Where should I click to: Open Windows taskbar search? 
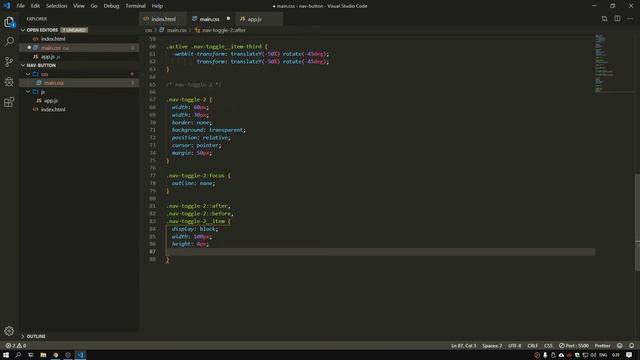pos(18,355)
